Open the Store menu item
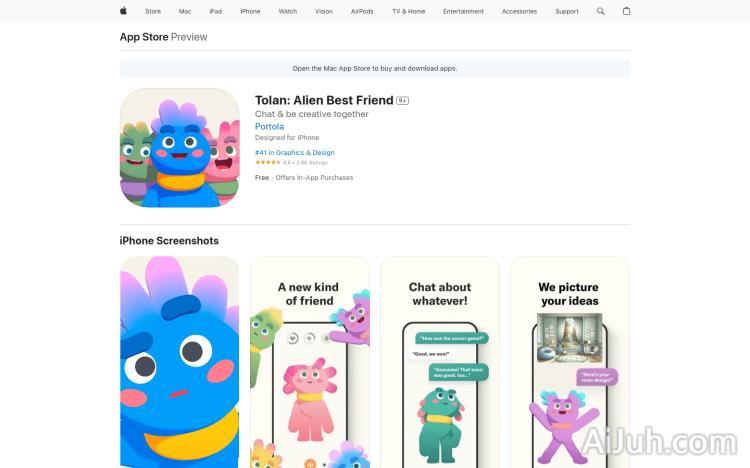This screenshot has width=750, height=468. point(153,11)
